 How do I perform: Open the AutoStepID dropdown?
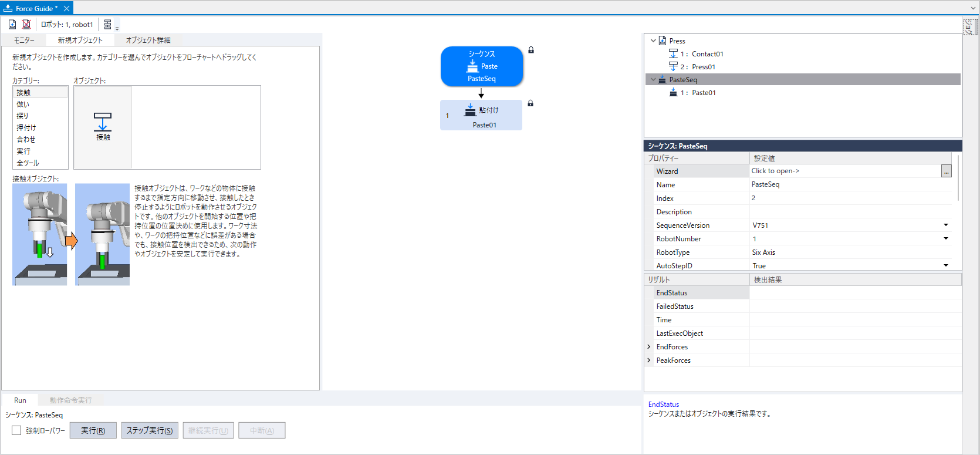tap(945, 265)
